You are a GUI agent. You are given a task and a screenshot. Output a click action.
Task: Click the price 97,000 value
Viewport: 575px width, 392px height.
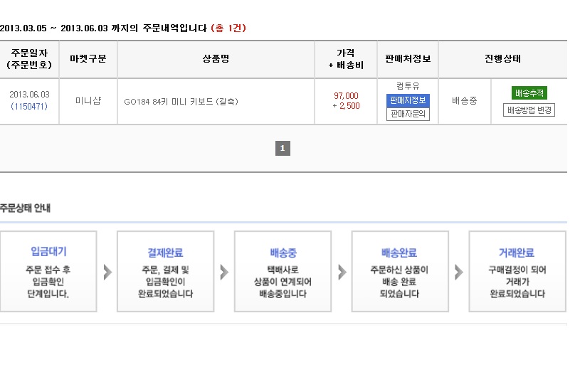pyautogui.click(x=346, y=96)
